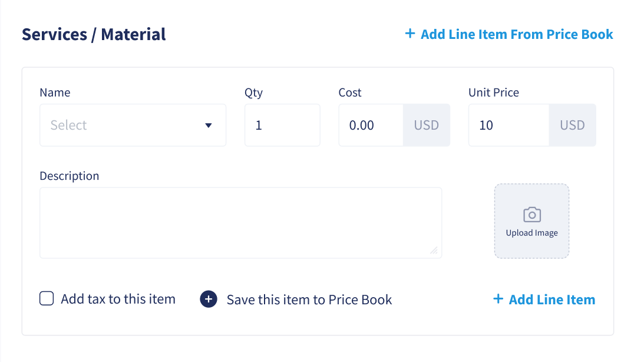The width and height of the screenshot is (644, 362).
Task: Click the Unit Price USD label
Action: (x=572, y=125)
